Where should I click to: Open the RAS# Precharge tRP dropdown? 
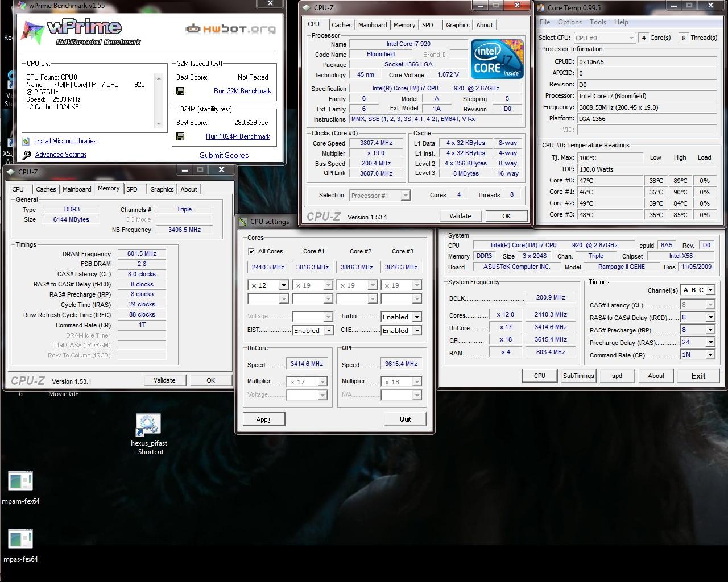click(x=710, y=330)
